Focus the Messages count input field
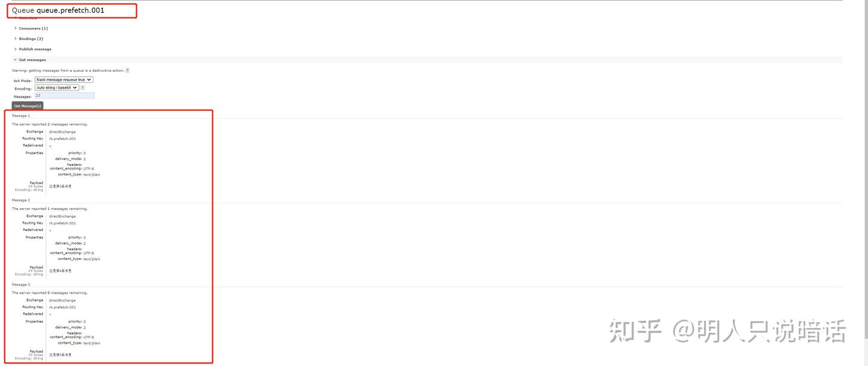Screen dimensions: 868x366 coord(64,95)
